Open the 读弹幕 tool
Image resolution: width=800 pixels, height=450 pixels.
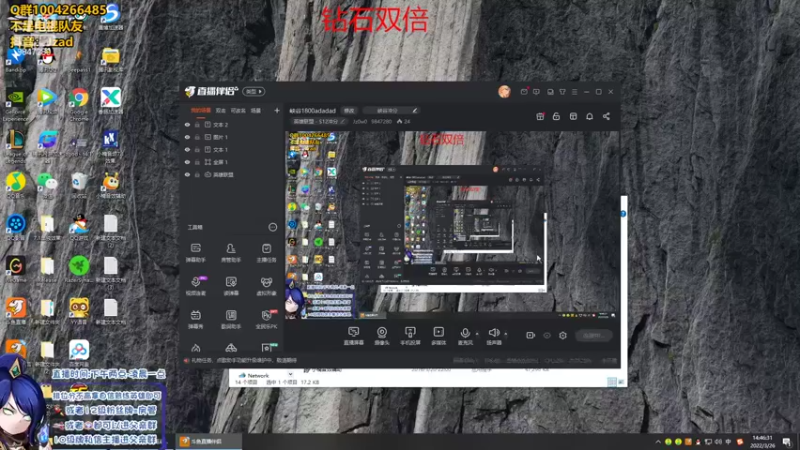(x=231, y=286)
